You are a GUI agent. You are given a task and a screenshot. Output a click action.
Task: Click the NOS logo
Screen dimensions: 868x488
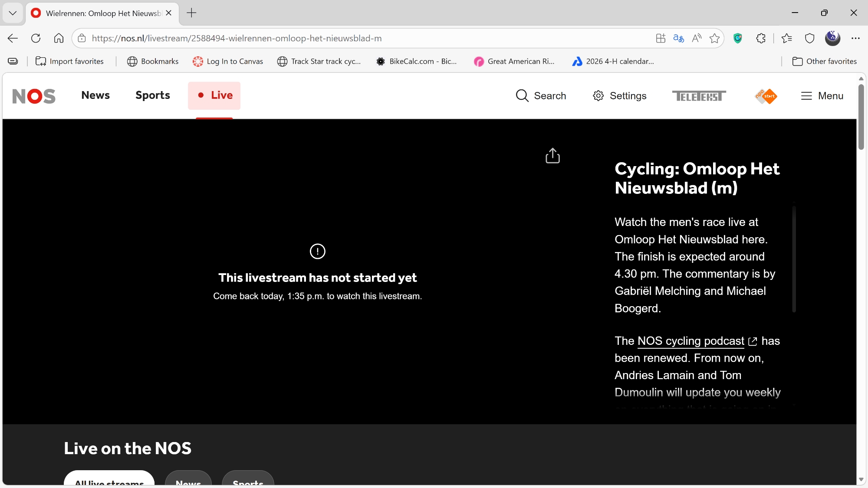[x=34, y=96]
